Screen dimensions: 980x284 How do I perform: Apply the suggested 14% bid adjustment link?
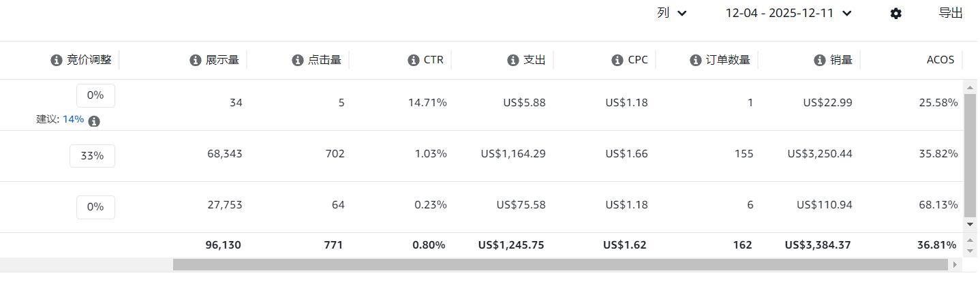[73, 119]
